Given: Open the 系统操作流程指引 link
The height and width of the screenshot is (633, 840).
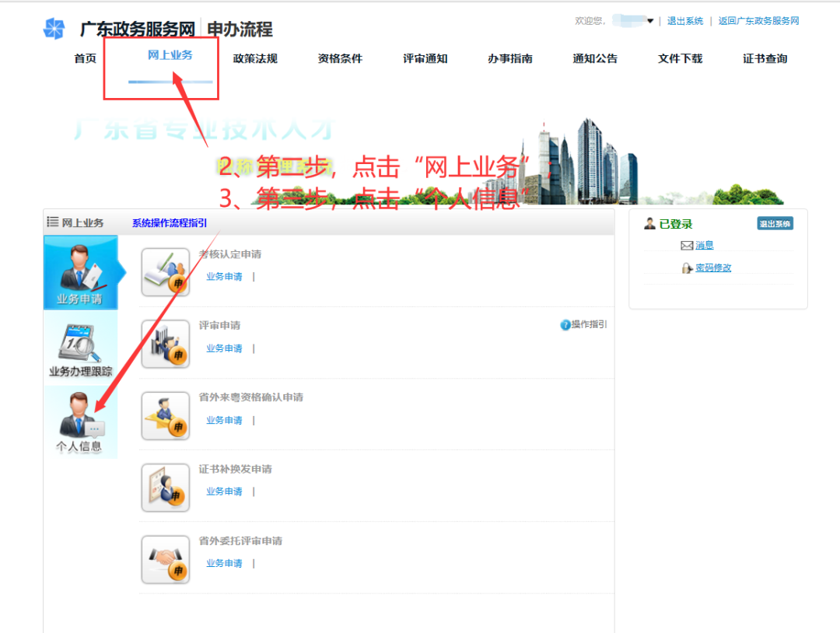Looking at the screenshot, I should 170,223.
